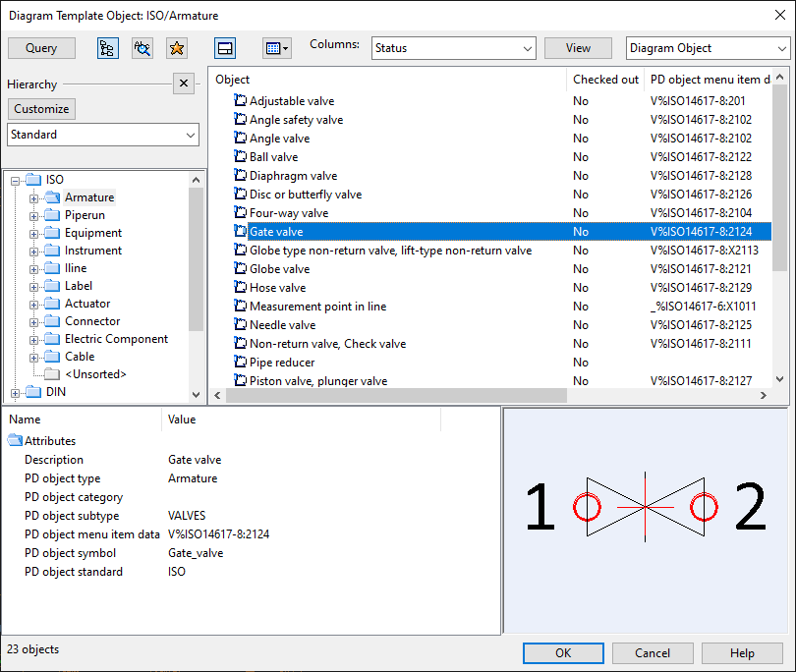Close the Hierarchy panel with X
796x672 pixels.
point(184,84)
